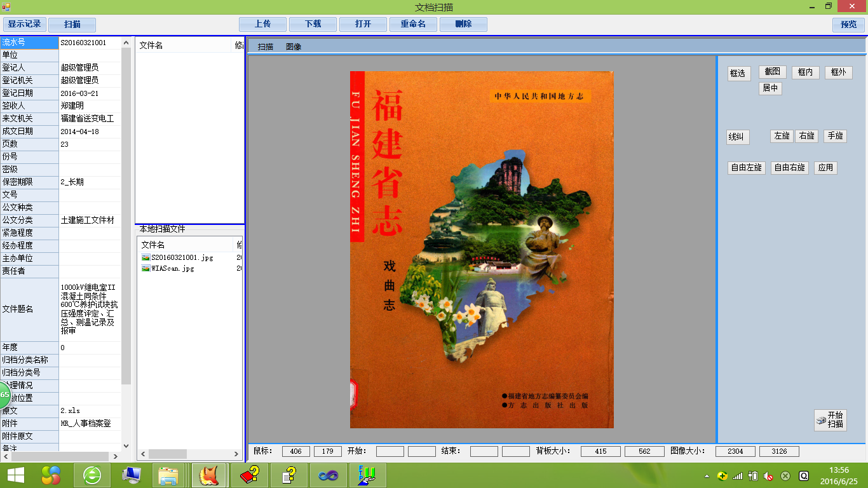The height and width of the screenshot is (488, 868).
Task: Click the scanned book cover image
Action: pyautogui.click(x=482, y=249)
